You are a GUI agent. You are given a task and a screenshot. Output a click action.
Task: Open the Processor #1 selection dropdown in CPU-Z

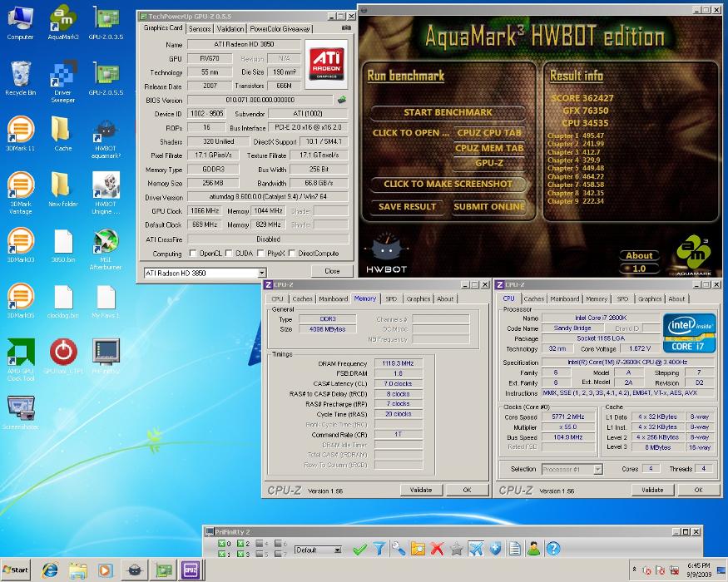point(598,469)
